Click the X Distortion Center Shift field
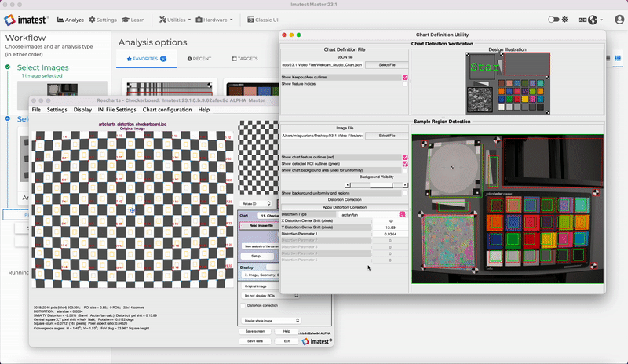 pos(390,221)
